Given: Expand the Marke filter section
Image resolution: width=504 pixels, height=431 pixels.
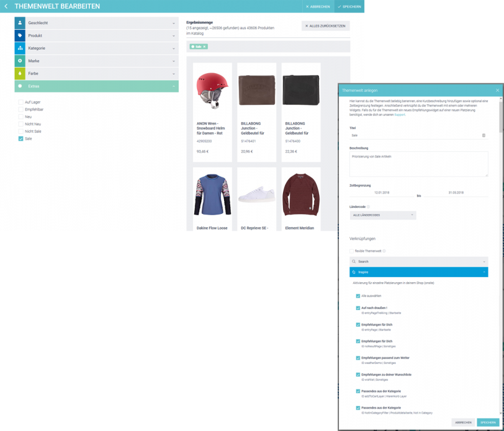Looking at the screenshot, I should coord(96,61).
